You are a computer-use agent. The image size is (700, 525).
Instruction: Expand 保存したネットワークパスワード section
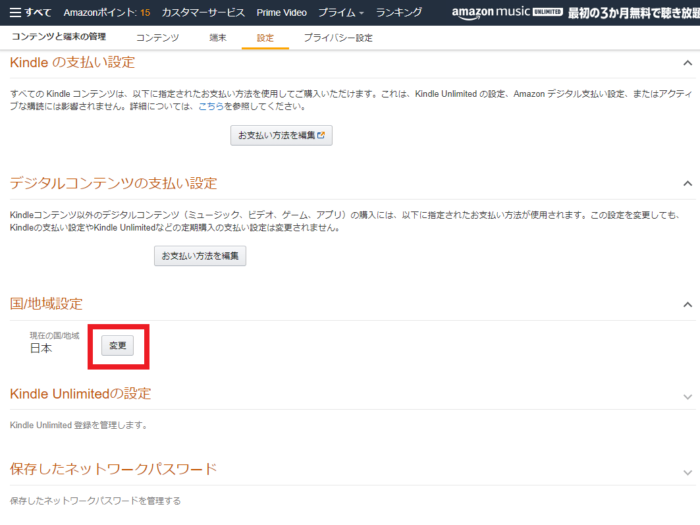coord(688,473)
